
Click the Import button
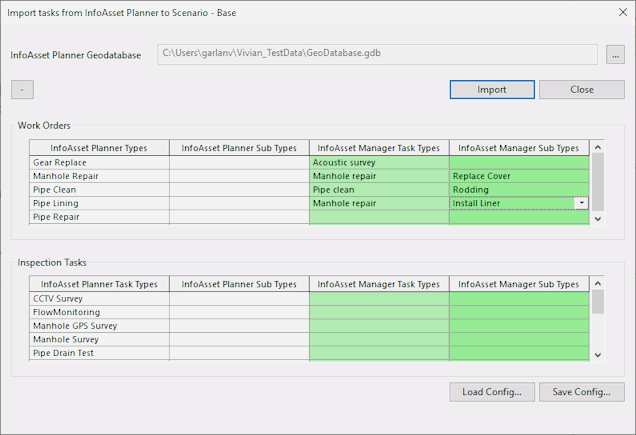492,89
